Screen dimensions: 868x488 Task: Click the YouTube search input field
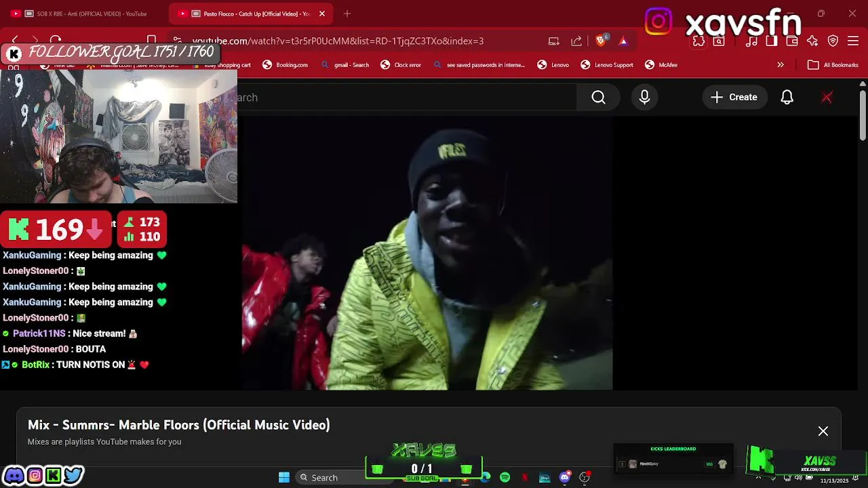407,98
